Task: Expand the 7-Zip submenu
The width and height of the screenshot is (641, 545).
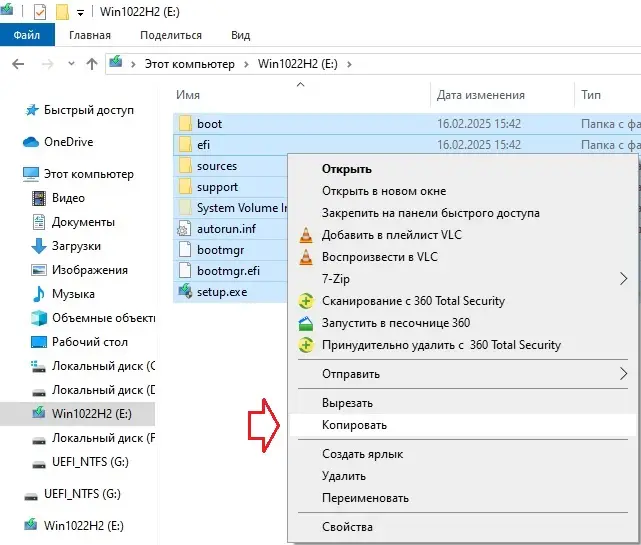Action: tap(462, 279)
